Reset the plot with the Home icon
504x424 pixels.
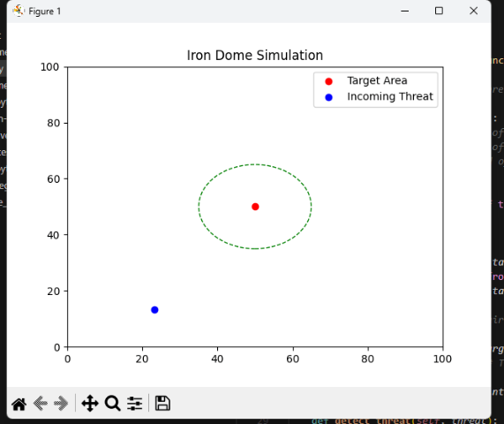19,404
